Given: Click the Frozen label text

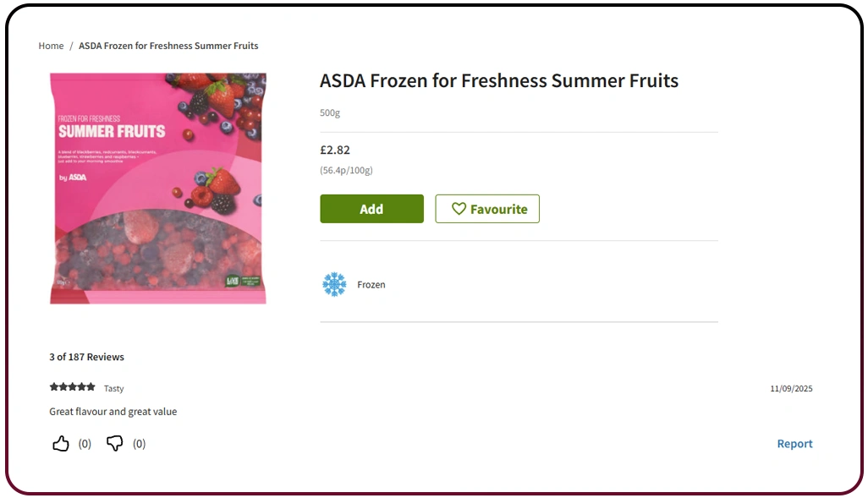Looking at the screenshot, I should click(x=371, y=285).
